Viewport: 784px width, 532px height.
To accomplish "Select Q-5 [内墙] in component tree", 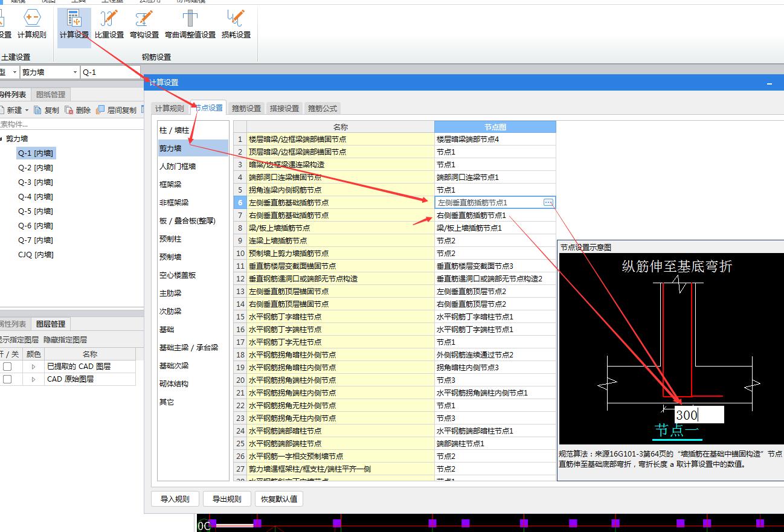I will pyautogui.click(x=36, y=211).
